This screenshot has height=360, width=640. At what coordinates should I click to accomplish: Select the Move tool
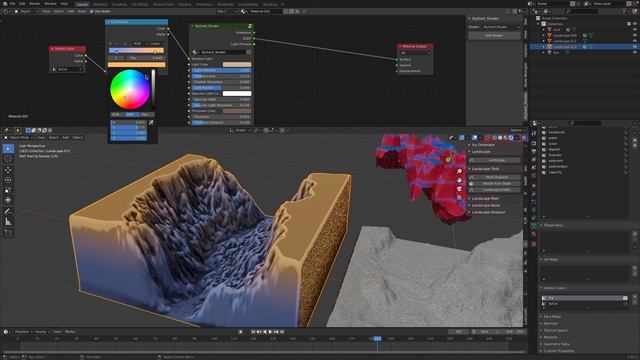8,170
